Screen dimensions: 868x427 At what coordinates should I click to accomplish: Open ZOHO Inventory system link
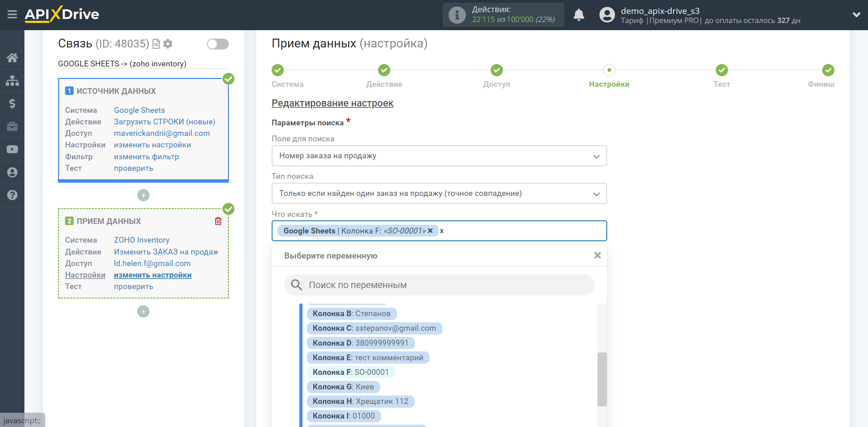tap(142, 240)
